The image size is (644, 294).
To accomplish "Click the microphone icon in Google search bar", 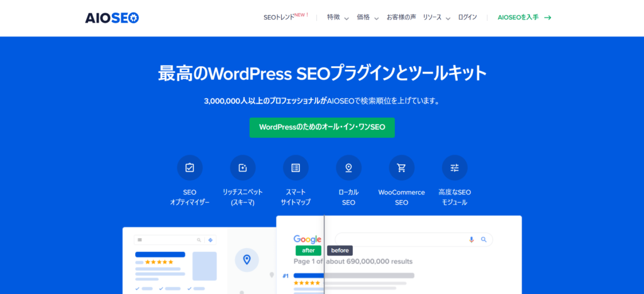I will [472, 239].
